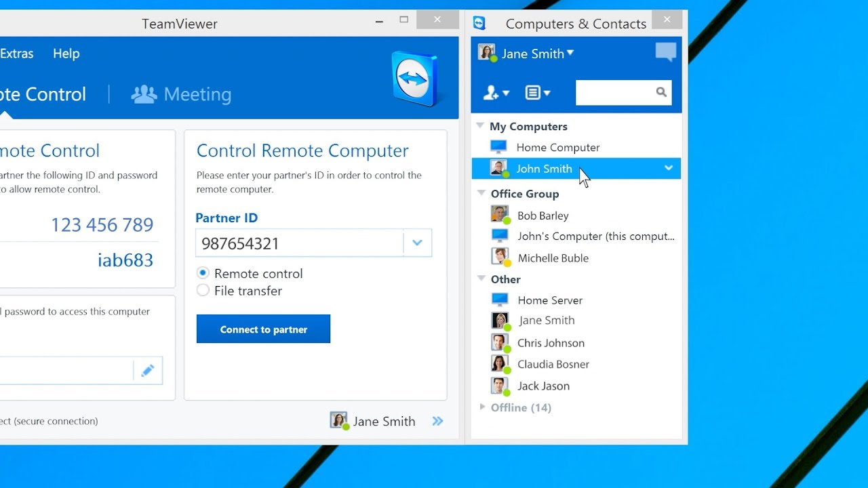Expand the Offline (14) section
The width and height of the screenshot is (868, 488).
pyautogui.click(x=481, y=407)
